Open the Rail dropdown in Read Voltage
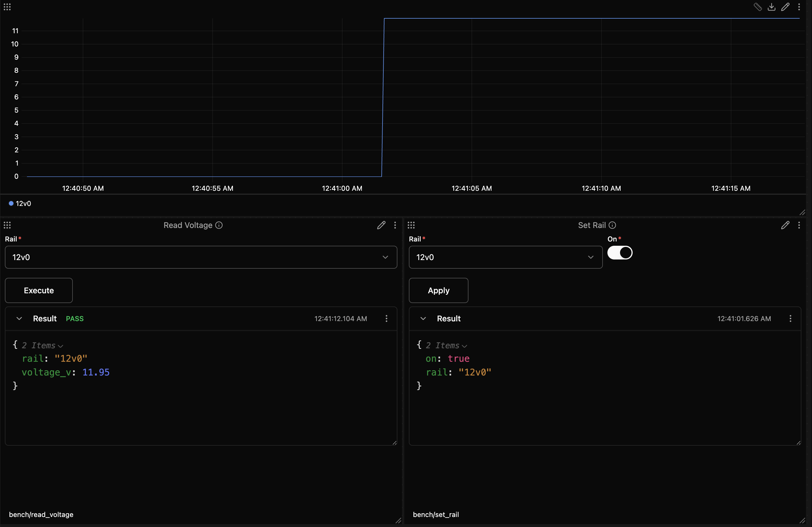The height and width of the screenshot is (527, 812). point(201,257)
